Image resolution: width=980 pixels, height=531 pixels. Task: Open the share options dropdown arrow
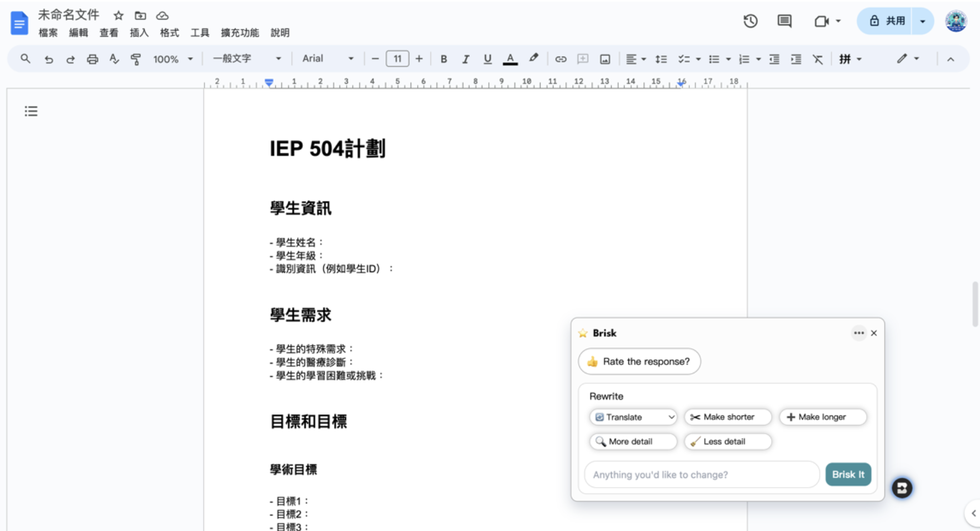923,21
